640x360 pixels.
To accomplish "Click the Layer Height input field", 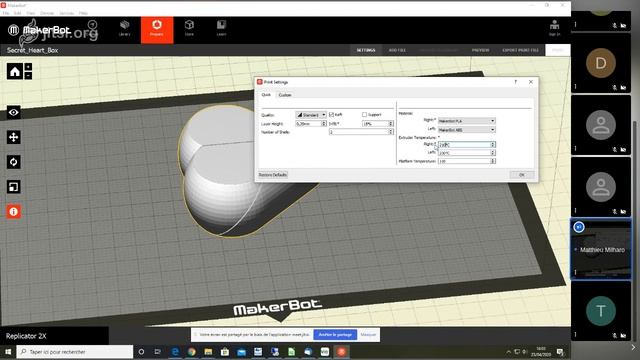I will point(309,124).
